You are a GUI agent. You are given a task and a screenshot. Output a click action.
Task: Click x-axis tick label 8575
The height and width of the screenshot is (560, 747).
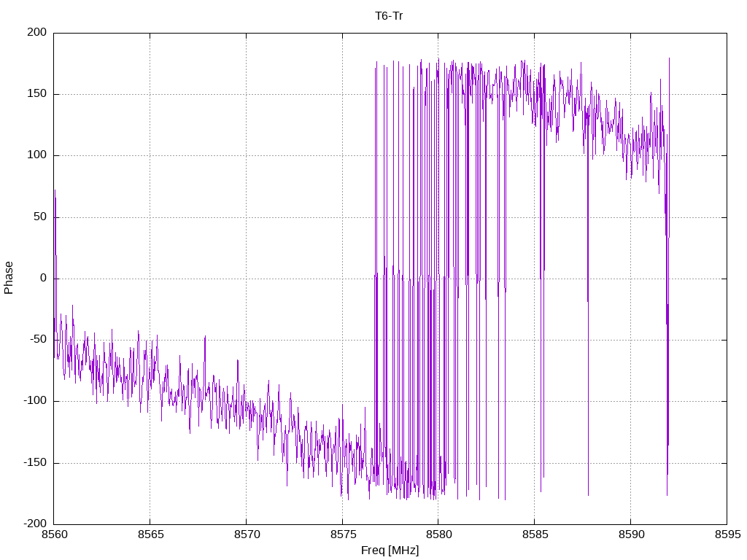click(343, 534)
